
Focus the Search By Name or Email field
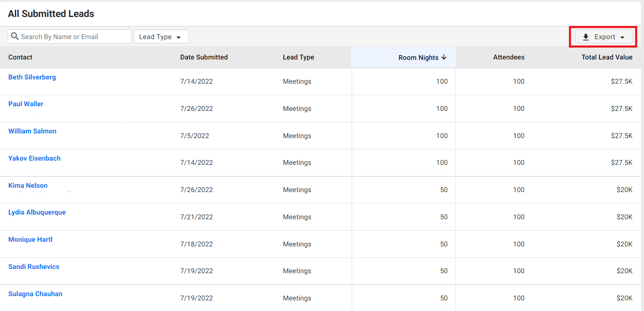coord(70,37)
